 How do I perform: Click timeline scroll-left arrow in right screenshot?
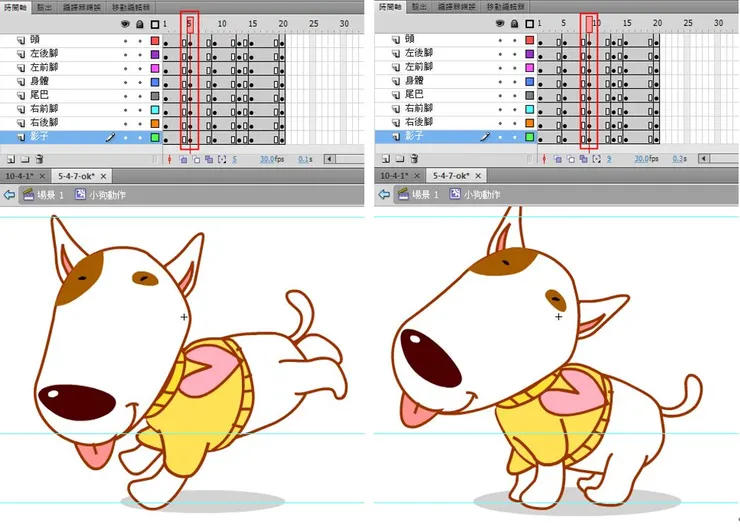[704, 159]
